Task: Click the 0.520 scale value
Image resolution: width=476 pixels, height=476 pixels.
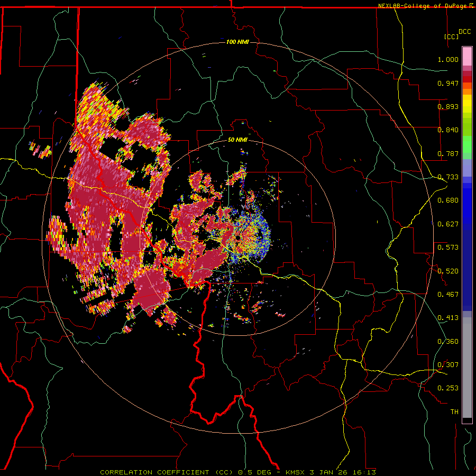Action: click(x=448, y=271)
